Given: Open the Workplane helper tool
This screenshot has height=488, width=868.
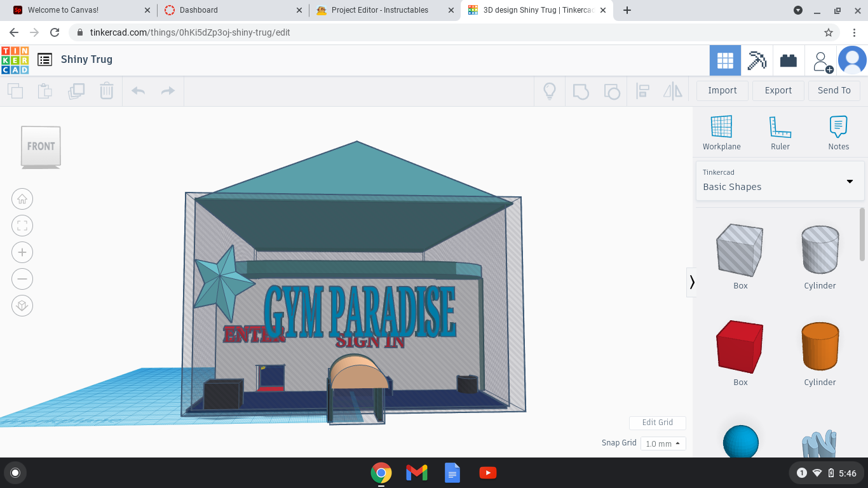Looking at the screenshot, I should (721, 130).
